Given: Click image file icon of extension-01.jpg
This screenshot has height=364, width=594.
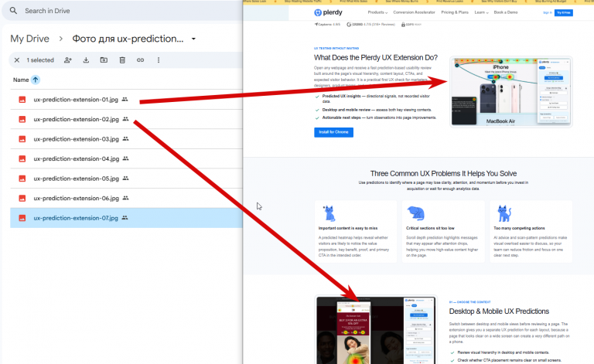Looking at the screenshot, I should 22,100.
